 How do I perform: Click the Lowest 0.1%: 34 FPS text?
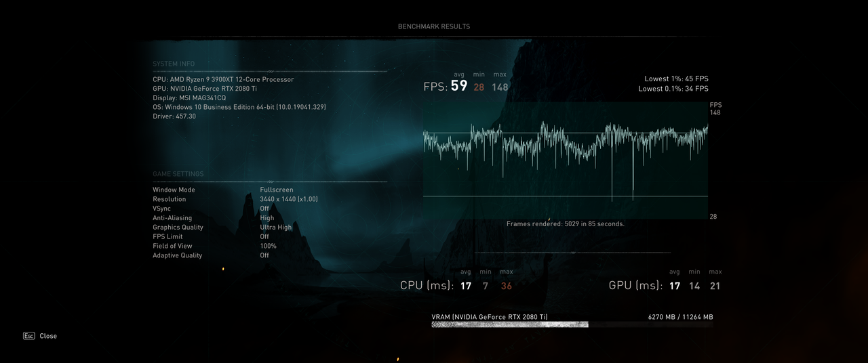point(673,89)
